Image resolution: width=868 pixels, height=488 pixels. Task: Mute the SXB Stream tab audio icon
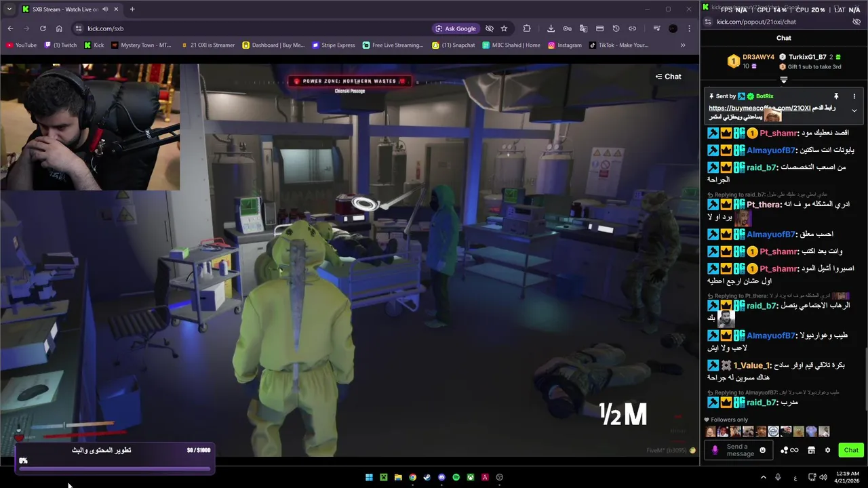pos(105,9)
